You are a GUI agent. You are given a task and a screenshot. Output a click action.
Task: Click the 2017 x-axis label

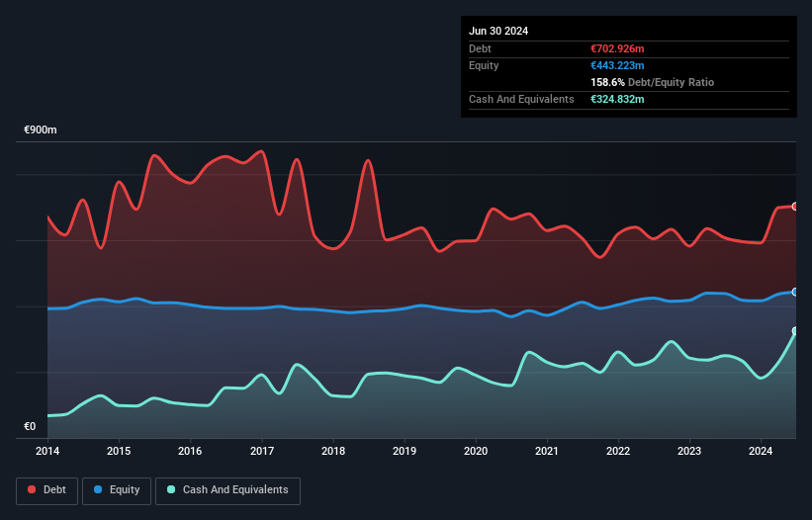pos(261,451)
